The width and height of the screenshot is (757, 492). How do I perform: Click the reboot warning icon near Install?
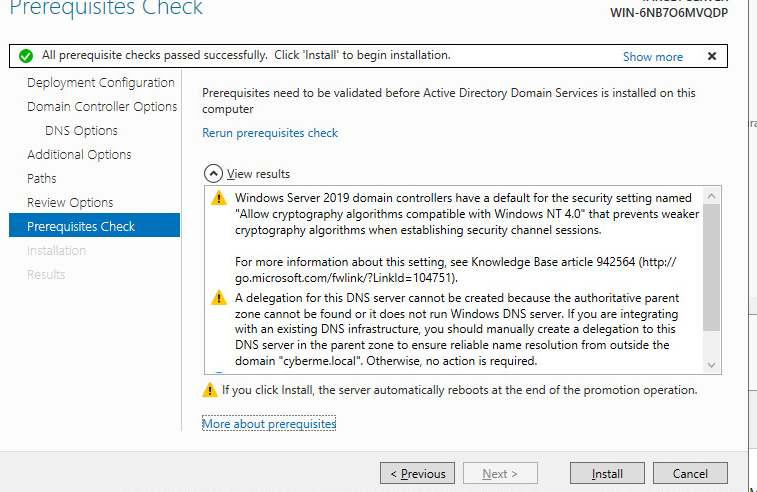(x=210, y=390)
